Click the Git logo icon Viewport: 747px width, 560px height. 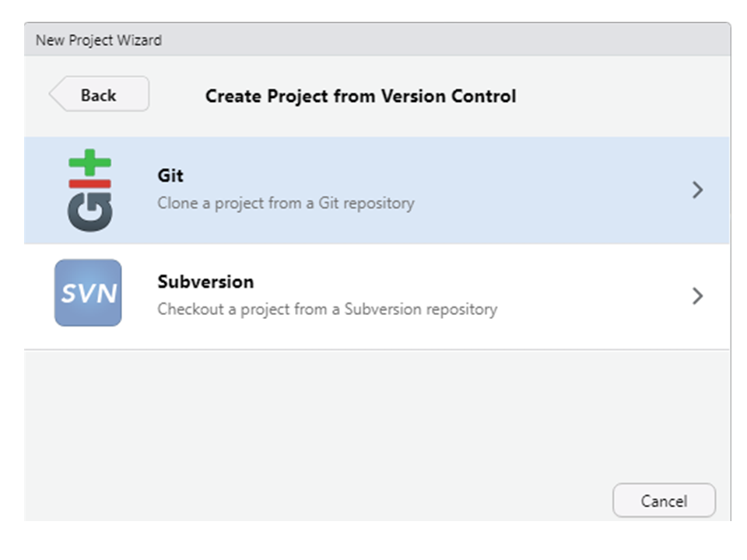(89, 191)
